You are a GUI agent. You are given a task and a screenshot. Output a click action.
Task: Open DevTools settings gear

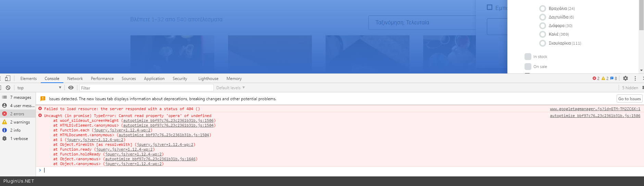[x=626, y=78]
